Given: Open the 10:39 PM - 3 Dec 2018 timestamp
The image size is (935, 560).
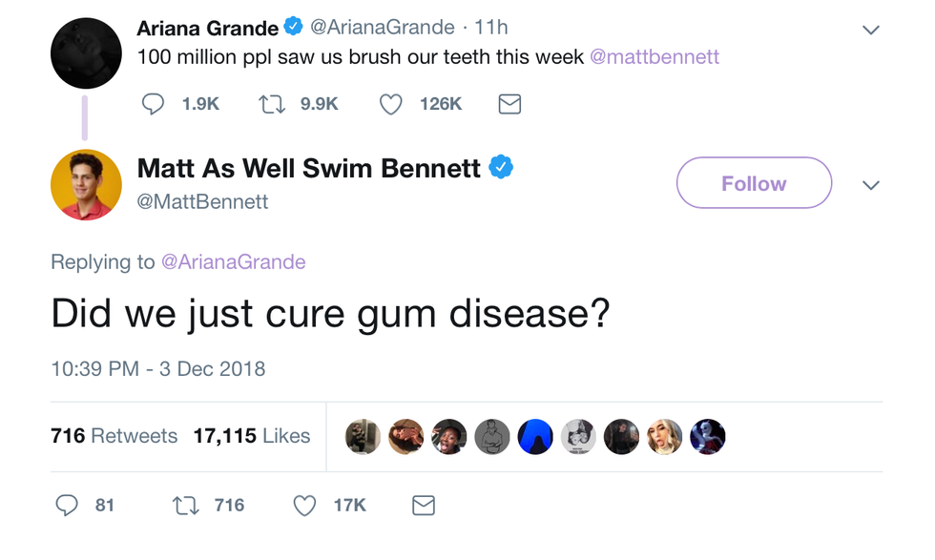Looking at the screenshot, I should coord(158,368).
